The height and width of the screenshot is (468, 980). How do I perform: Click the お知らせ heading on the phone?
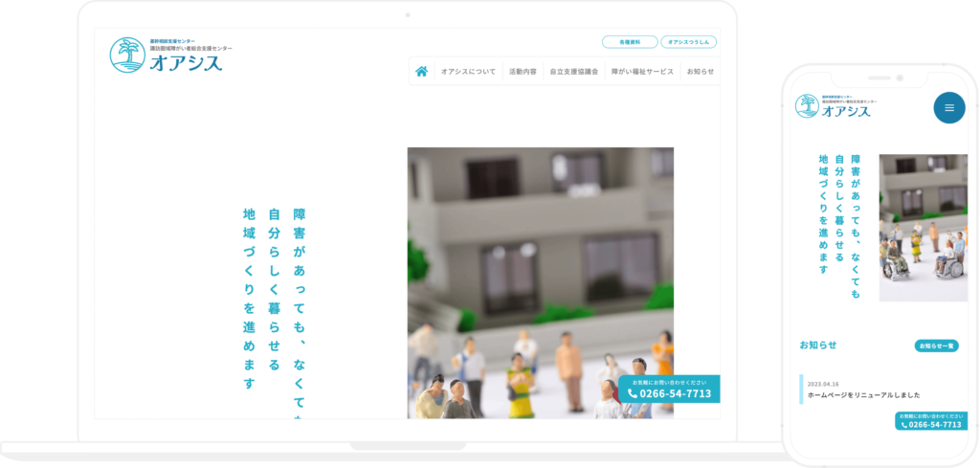tap(818, 345)
